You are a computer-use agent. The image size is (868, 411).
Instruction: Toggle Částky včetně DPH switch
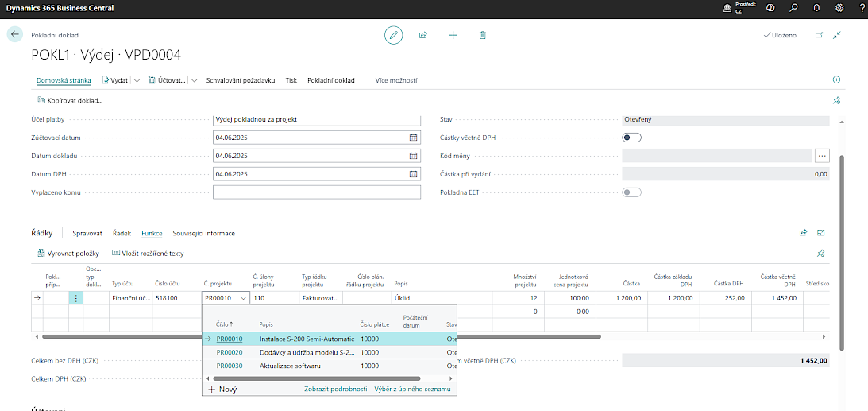(632, 138)
